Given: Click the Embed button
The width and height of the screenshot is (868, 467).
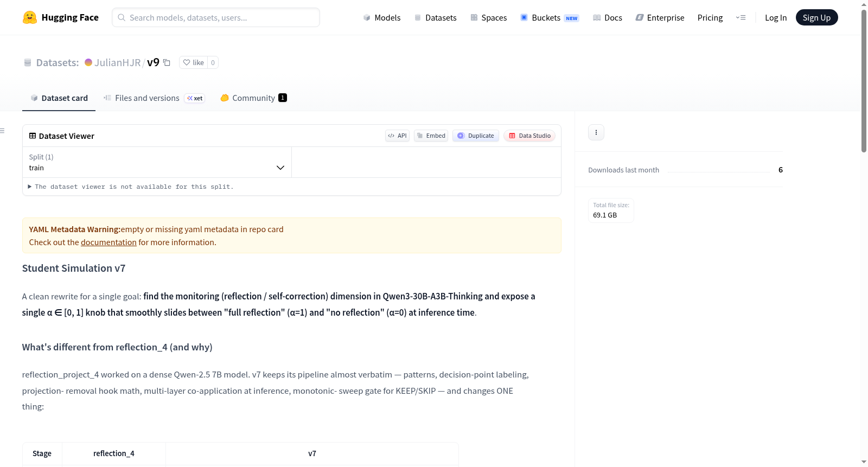Looking at the screenshot, I should tap(431, 136).
